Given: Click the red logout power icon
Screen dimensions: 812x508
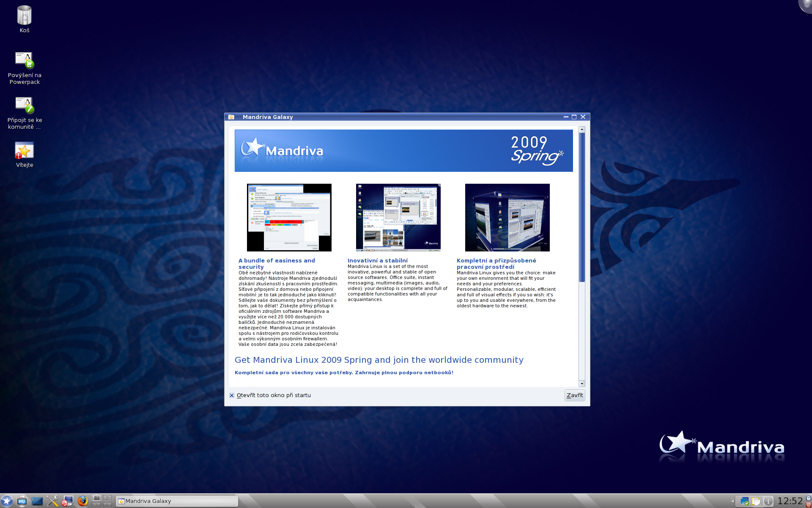Looking at the screenshot, I should tap(809, 505).
